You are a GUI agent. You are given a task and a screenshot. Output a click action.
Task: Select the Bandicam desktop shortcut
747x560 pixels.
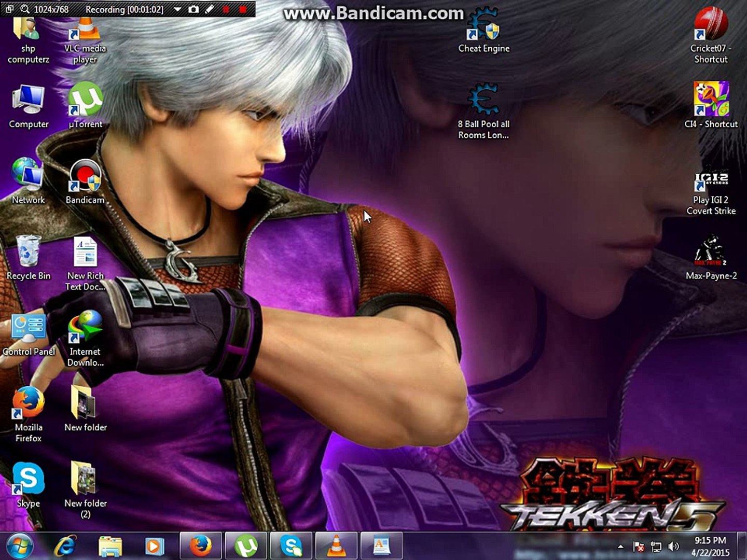(85, 181)
